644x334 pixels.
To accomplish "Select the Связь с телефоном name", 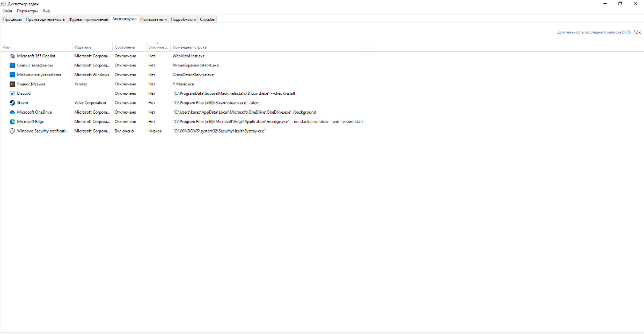I will click(35, 65).
